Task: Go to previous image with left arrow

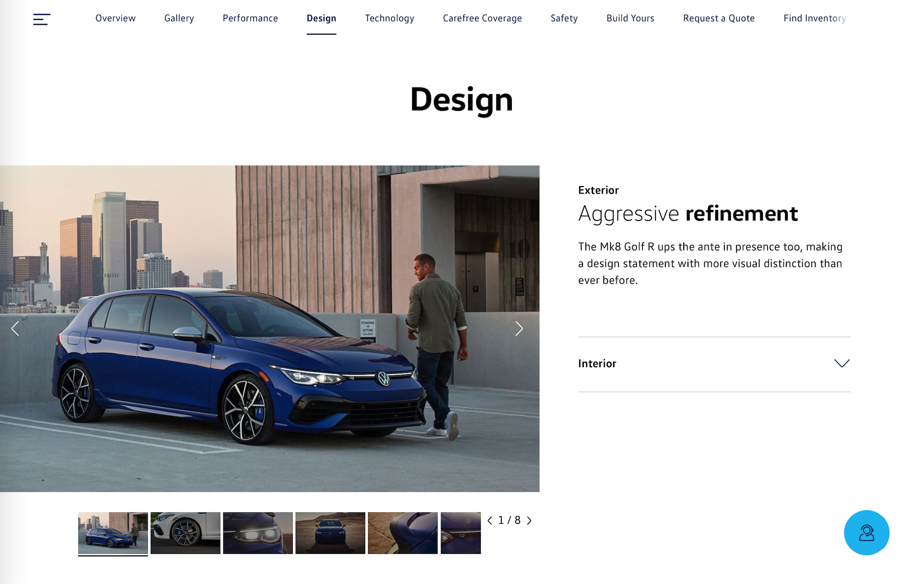Action: [x=15, y=328]
